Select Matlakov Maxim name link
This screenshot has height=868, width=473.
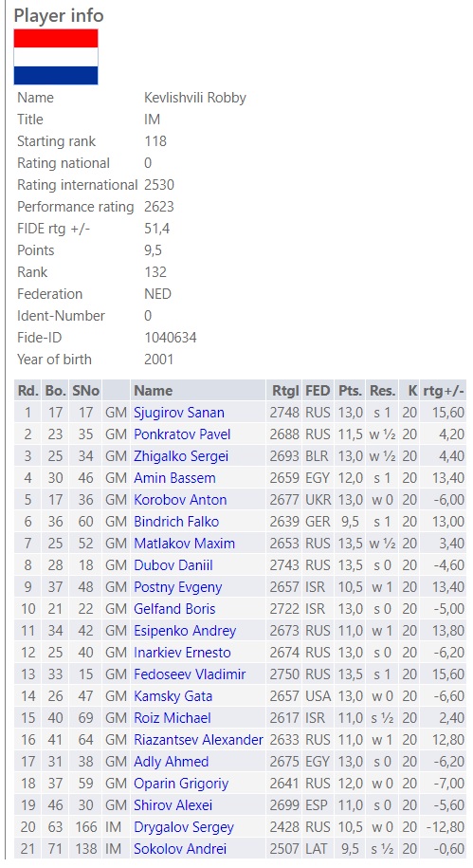pos(184,543)
